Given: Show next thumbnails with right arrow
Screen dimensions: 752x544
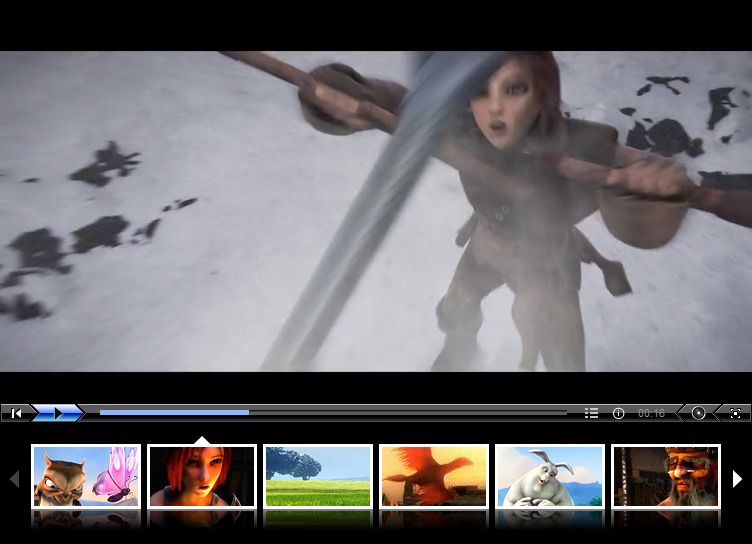Looking at the screenshot, I should point(738,479).
